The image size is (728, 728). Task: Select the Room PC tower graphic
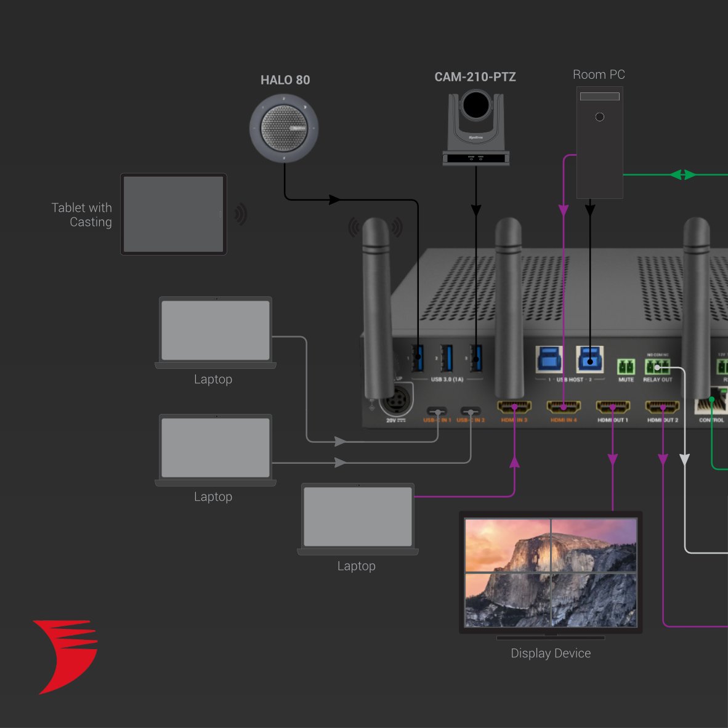(x=599, y=142)
